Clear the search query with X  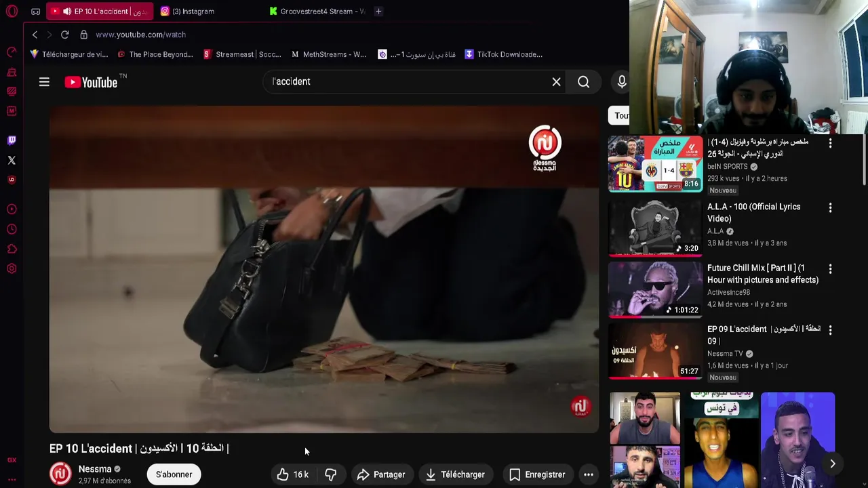[556, 82]
